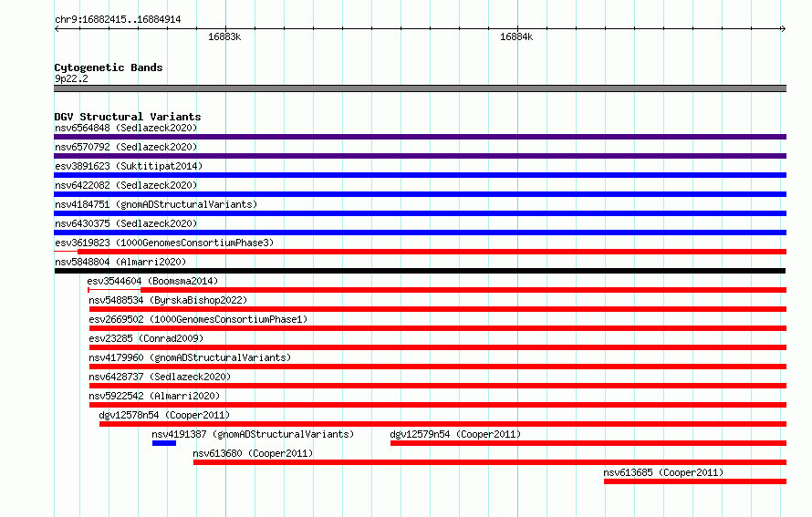Click the Cytogenetic Bands track title

coord(109,67)
